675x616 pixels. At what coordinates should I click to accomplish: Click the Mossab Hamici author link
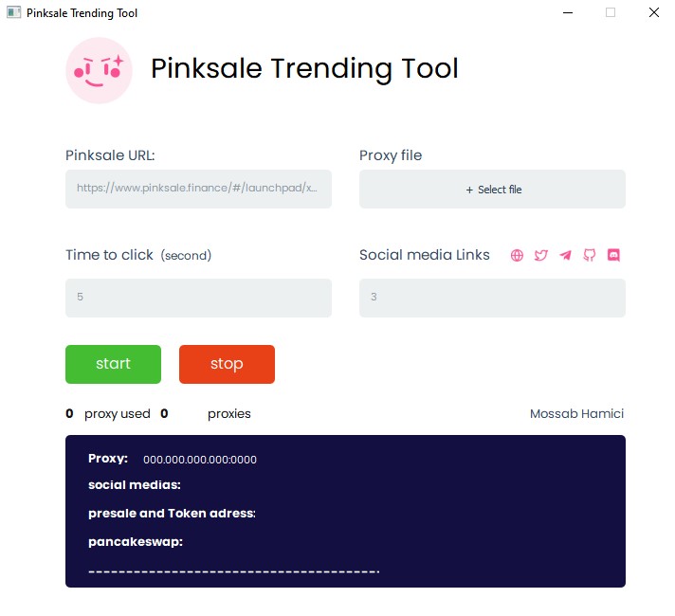(576, 414)
